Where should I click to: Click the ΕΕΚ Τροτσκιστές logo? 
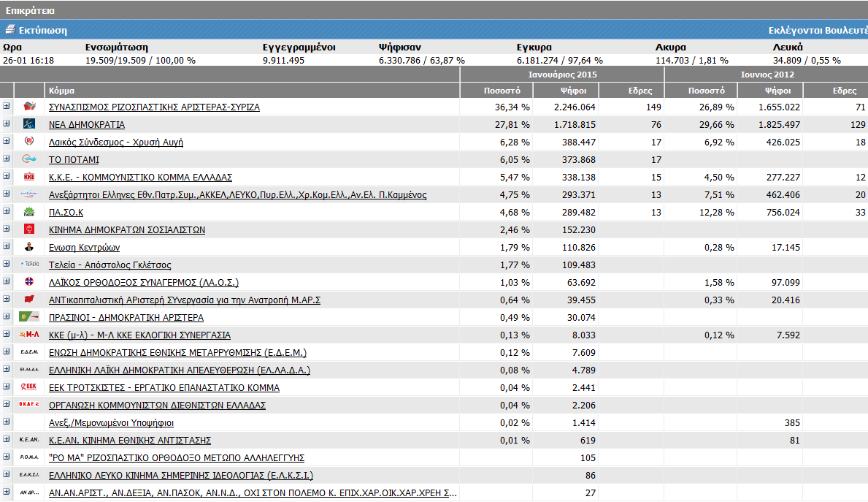coord(28,387)
